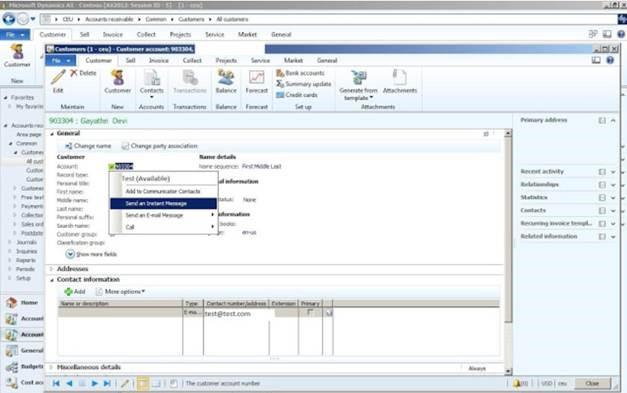Screen dimensions: 627x393
Task: Open Send an E-mail Message submenu
Action: [x=164, y=215]
